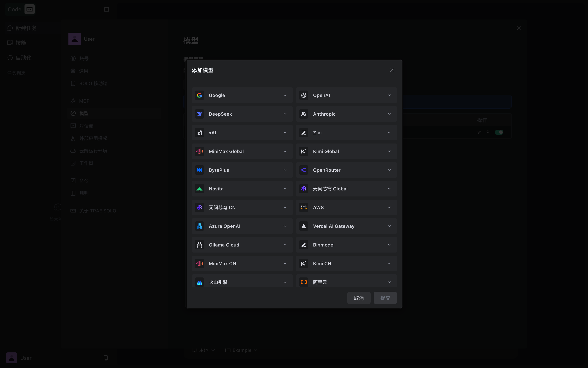Screen dimensions: 588x368
Task: Expand the Kimi CN provider chevron
Action: coord(389,264)
